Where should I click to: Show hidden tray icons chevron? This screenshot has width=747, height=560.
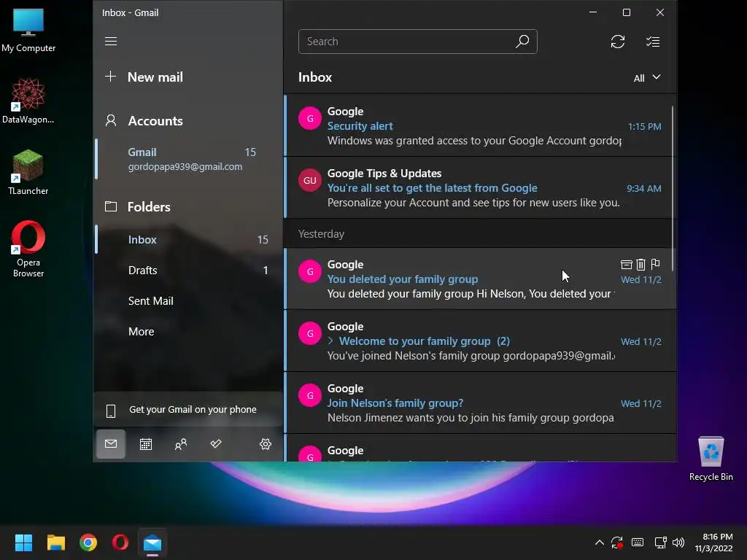click(600, 542)
